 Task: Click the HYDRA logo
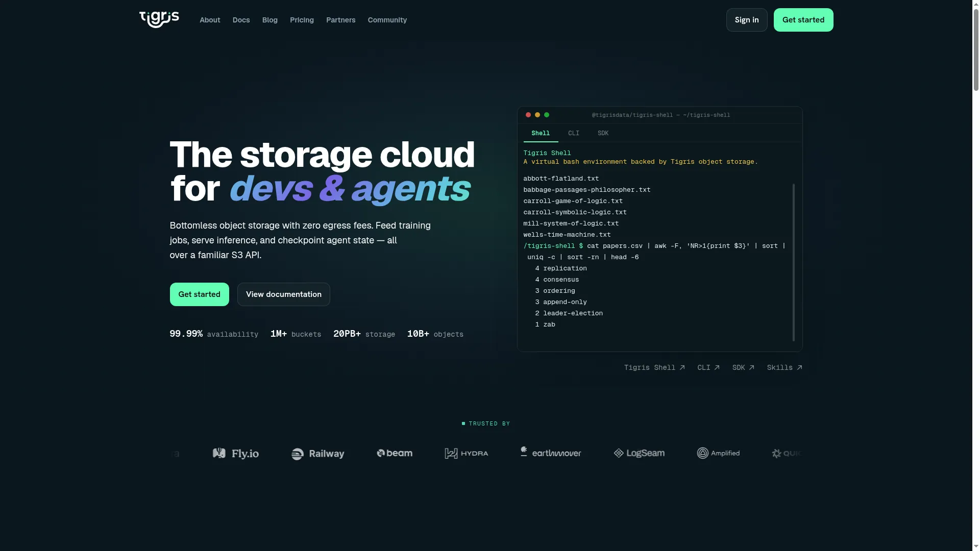[x=466, y=453]
